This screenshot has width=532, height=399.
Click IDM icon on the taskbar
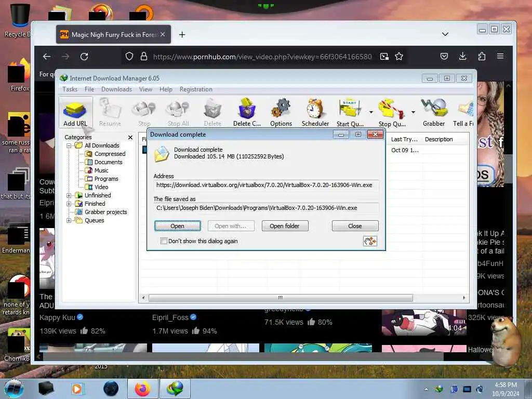tap(175, 389)
